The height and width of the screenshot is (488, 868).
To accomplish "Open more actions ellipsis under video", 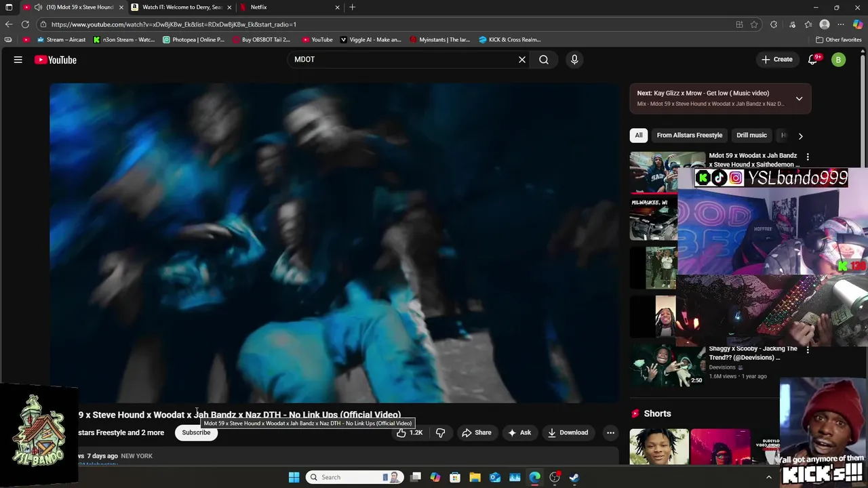I will click(x=610, y=432).
